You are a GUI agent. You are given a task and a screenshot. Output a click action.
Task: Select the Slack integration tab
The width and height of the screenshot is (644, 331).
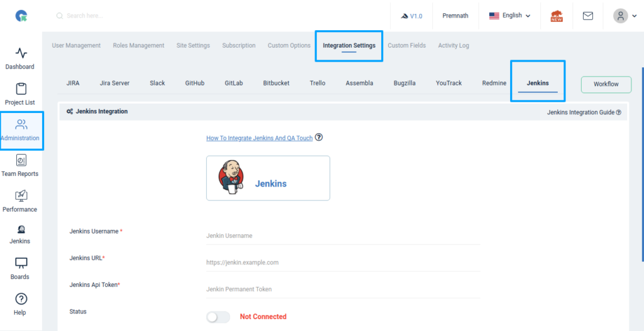coord(157,83)
